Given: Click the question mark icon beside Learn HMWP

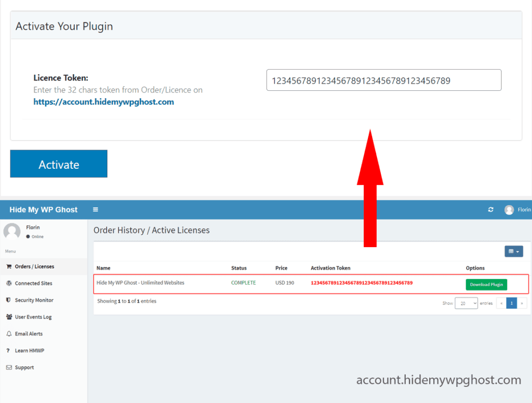Looking at the screenshot, I should pos(8,351).
